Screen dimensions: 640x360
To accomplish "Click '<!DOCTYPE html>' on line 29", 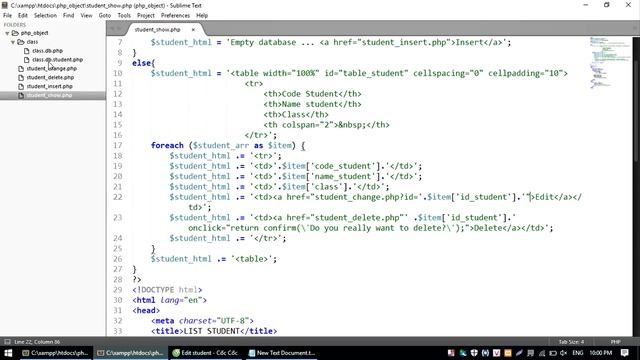I will coord(167,290).
